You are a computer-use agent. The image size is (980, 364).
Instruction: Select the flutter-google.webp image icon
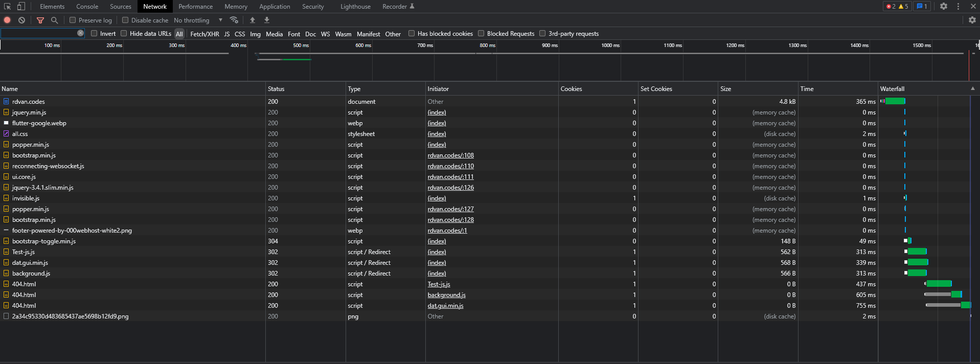(6, 123)
